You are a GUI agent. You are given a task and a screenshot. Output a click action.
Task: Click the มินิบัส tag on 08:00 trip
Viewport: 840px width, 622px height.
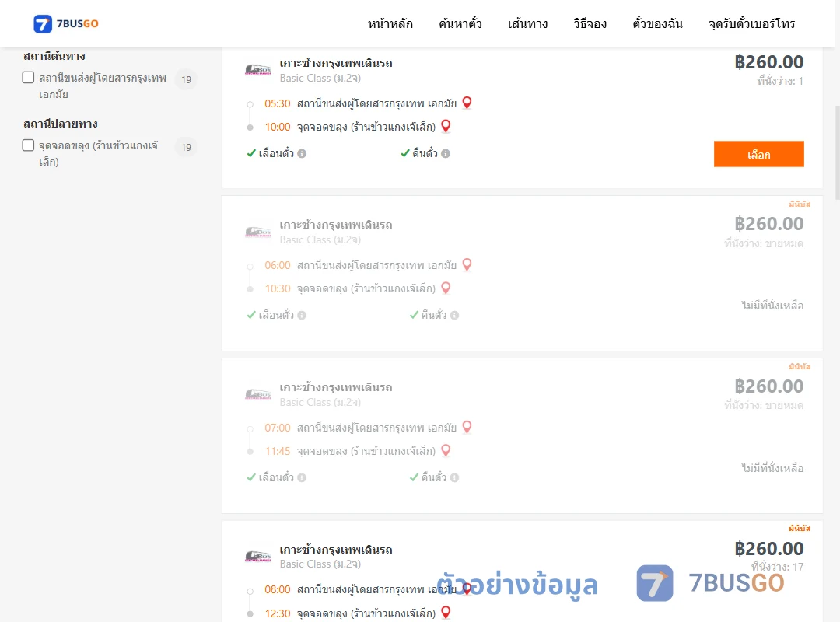click(800, 528)
